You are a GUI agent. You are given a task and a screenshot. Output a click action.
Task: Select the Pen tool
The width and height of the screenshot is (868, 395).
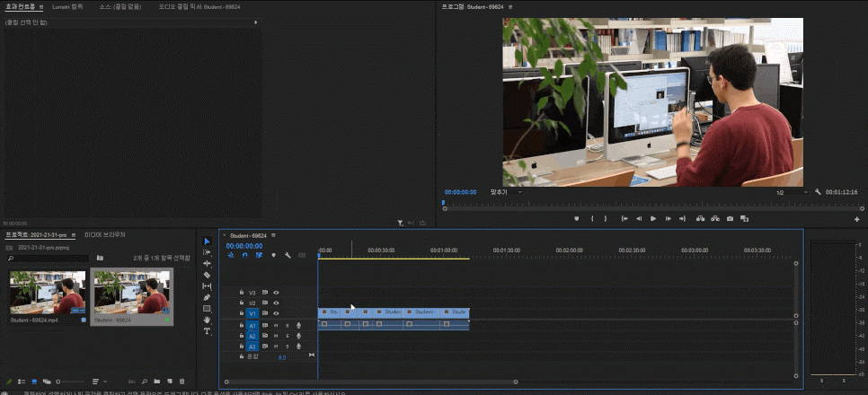[x=207, y=297]
